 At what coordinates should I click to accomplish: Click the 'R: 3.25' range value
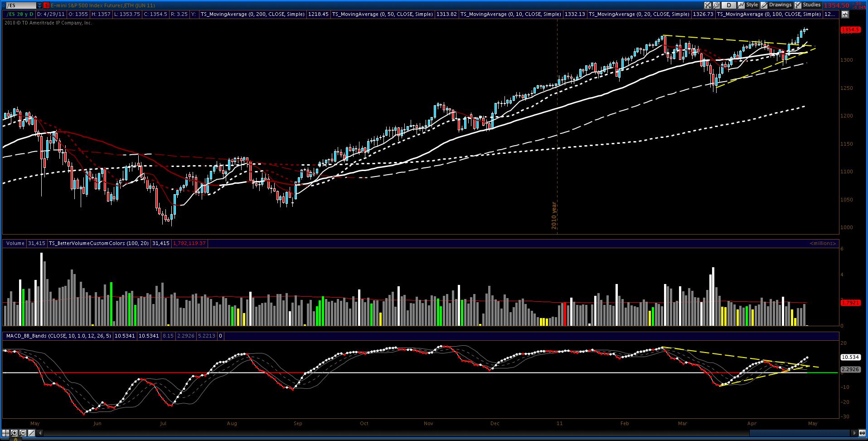coord(179,15)
